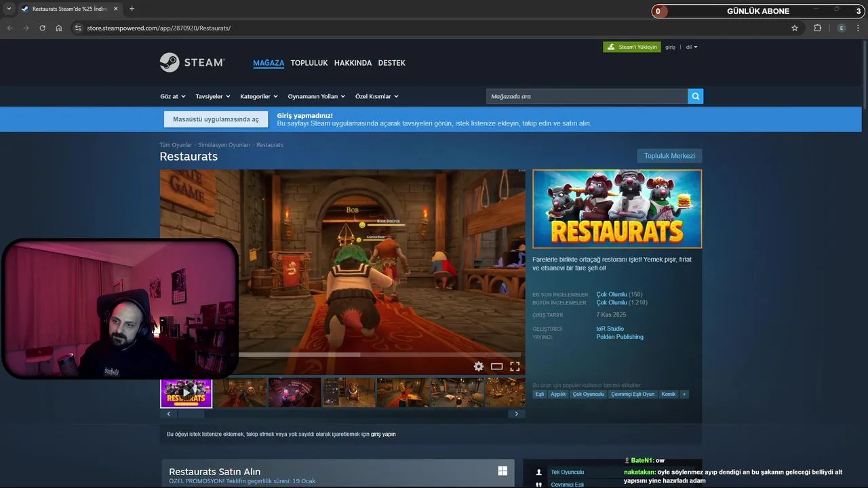Click the Restaurats breadcrumb link
The image size is (868, 488).
[x=270, y=145]
